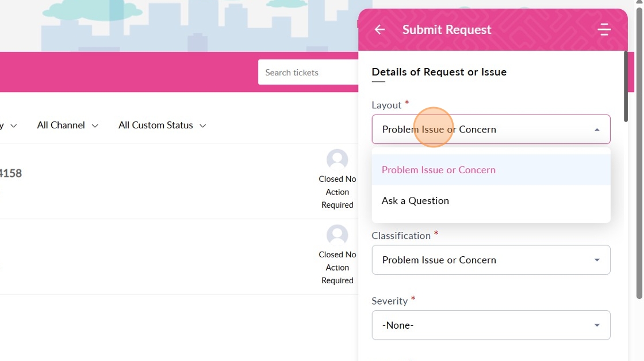Click the back arrow in Submit Request header
Screen dimensions: 644x361
point(379,29)
